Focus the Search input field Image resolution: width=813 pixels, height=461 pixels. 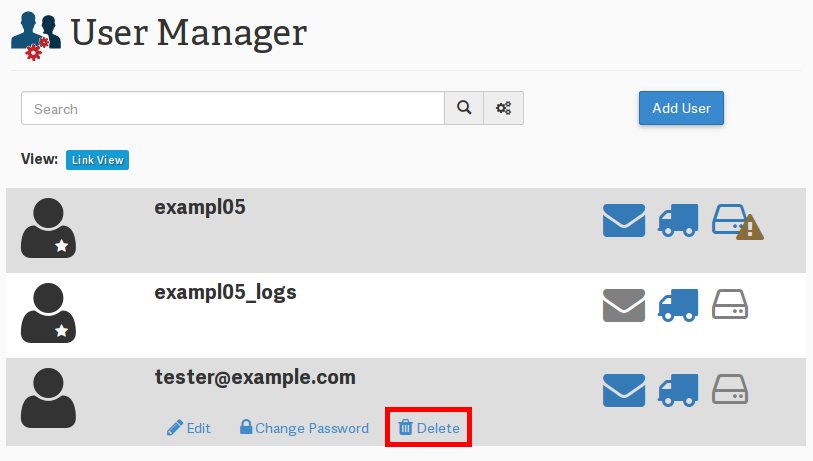click(x=232, y=109)
